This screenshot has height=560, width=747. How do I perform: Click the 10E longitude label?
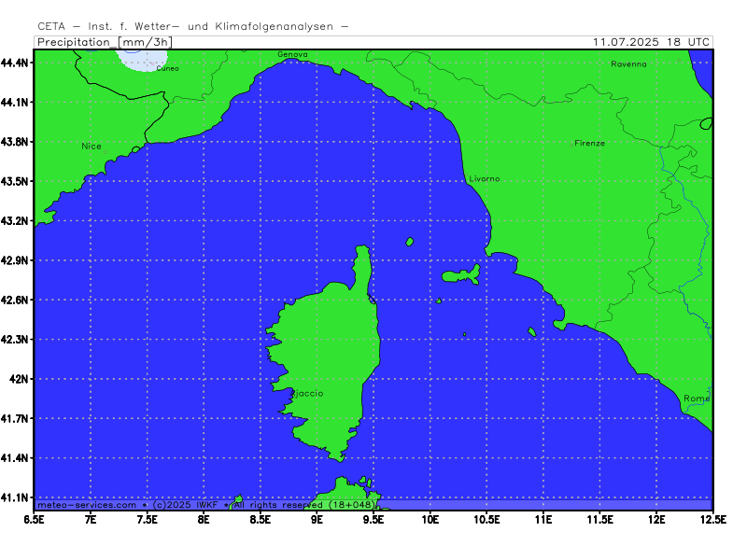click(x=430, y=520)
